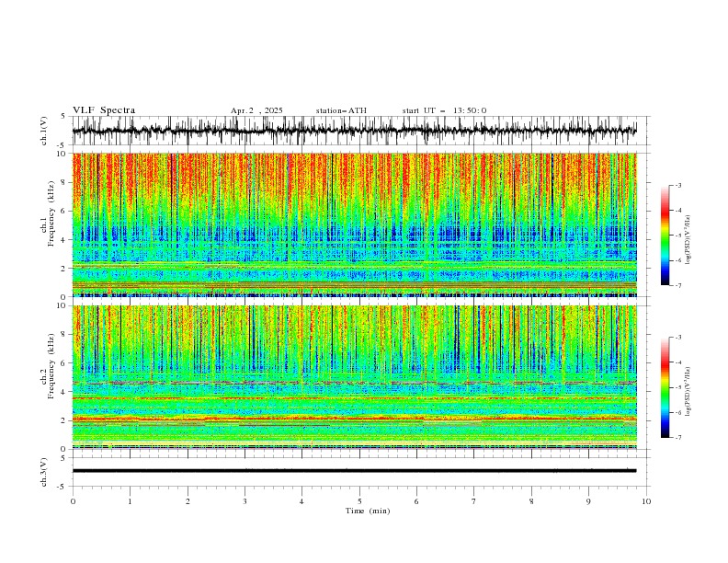Click the "Time (min)" axis label
This screenshot has height=563, width=728.
[368, 511]
